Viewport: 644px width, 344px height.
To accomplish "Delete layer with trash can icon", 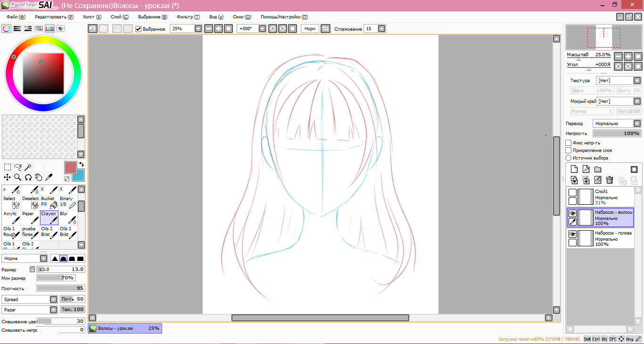I will click(610, 180).
